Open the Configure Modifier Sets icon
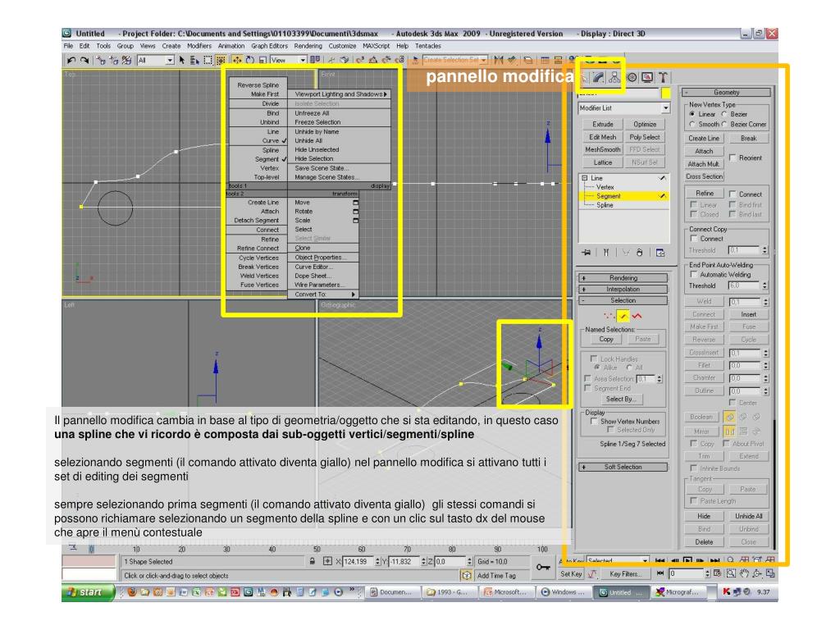 point(660,253)
